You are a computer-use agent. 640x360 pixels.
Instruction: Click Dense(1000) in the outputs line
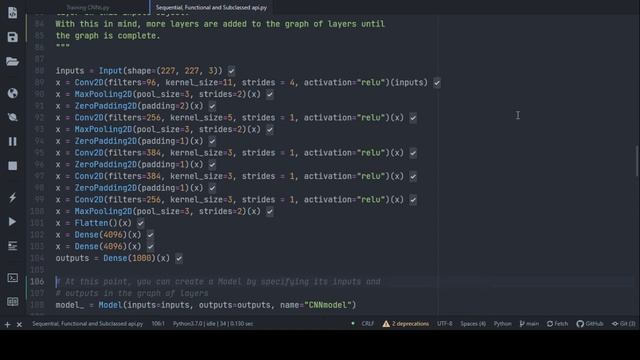click(129, 258)
